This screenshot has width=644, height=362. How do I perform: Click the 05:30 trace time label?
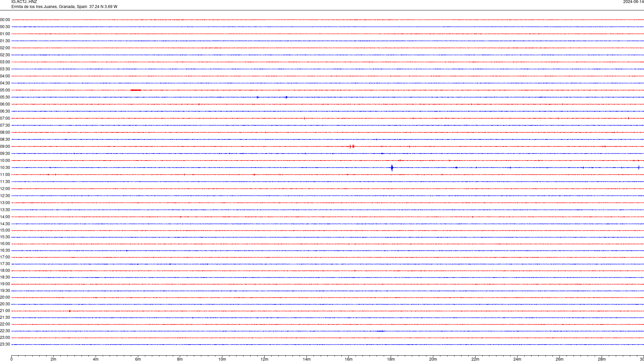(x=5, y=97)
